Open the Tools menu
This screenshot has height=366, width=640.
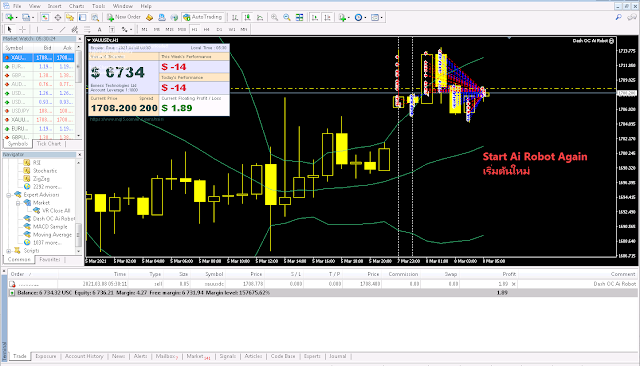[98, 6]
